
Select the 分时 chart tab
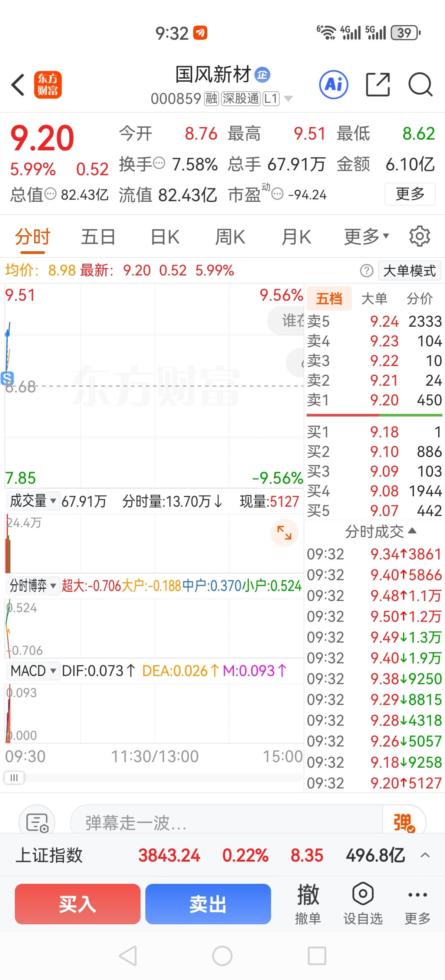coord(33,236)
